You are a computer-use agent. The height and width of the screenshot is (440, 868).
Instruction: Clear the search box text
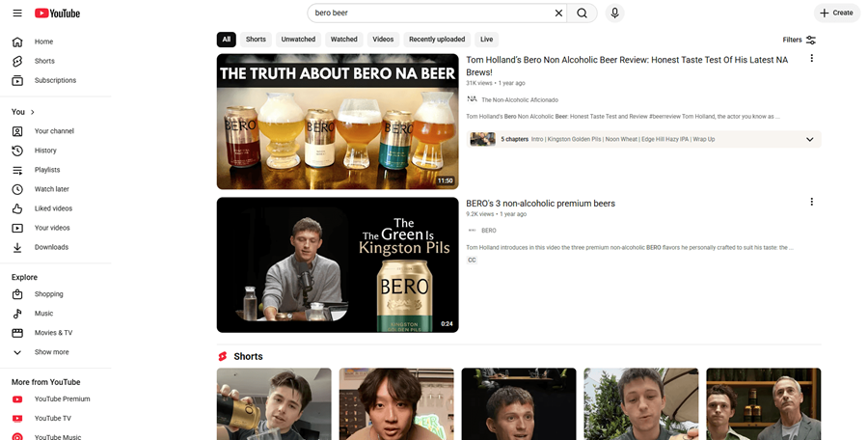558,13
